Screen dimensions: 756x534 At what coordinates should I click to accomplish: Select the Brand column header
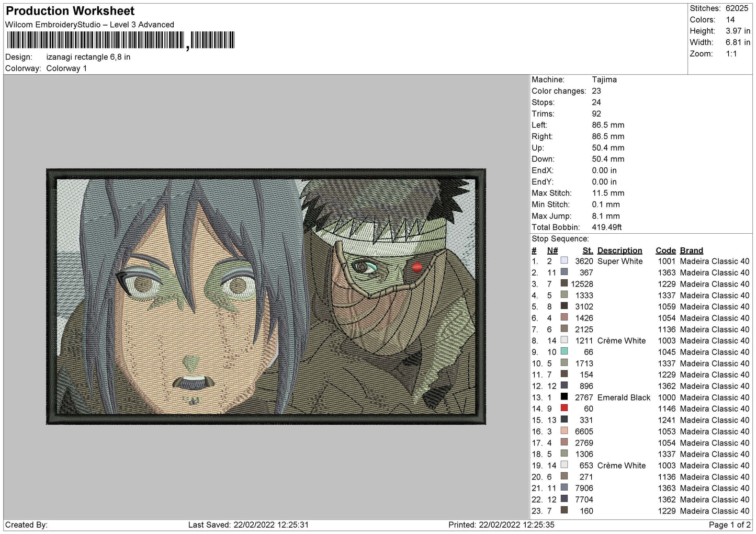tap(692, 251)
